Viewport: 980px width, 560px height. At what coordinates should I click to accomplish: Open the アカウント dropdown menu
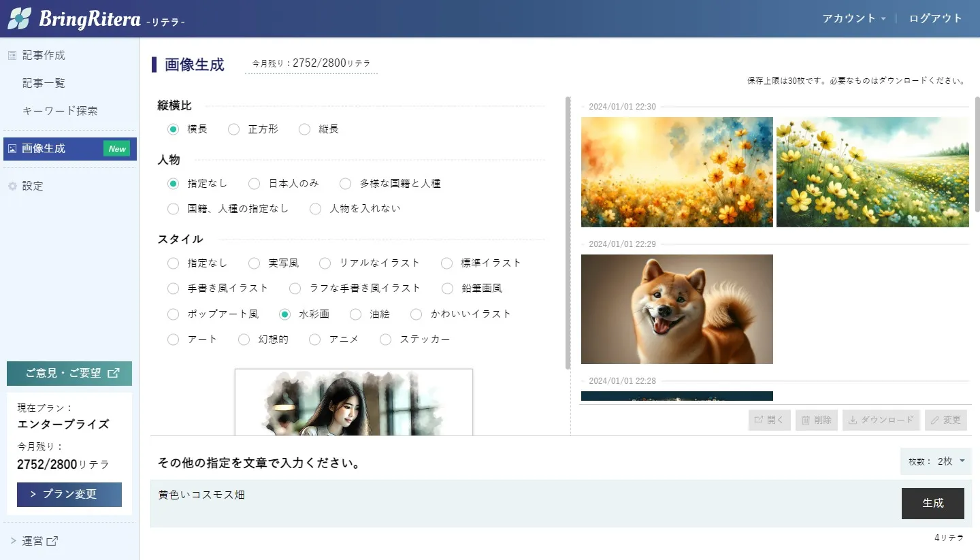tap(854, 18)
